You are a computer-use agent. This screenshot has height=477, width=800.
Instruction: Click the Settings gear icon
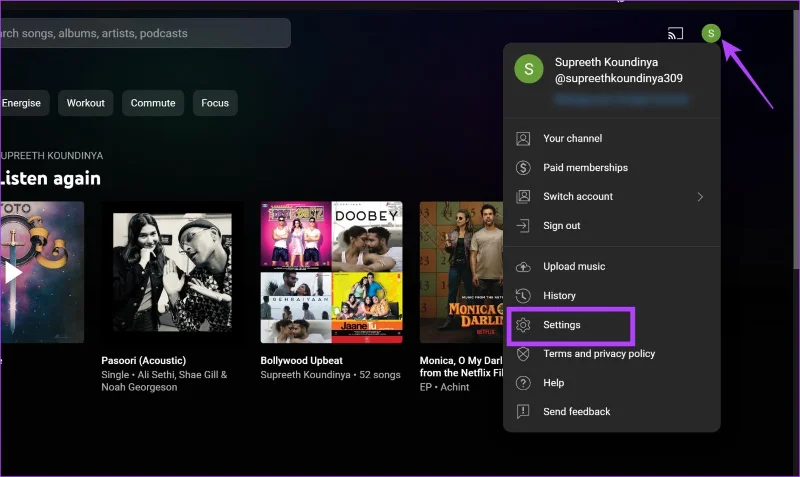coord(523,325)
